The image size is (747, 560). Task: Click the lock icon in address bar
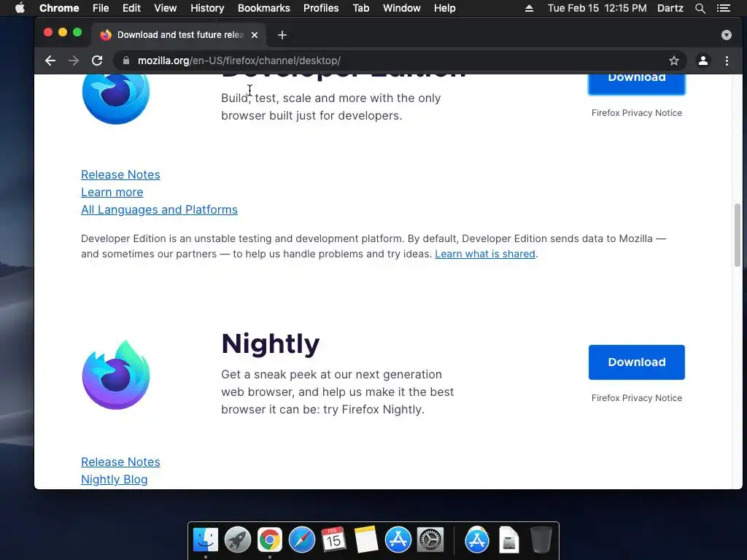coord(125,61)
